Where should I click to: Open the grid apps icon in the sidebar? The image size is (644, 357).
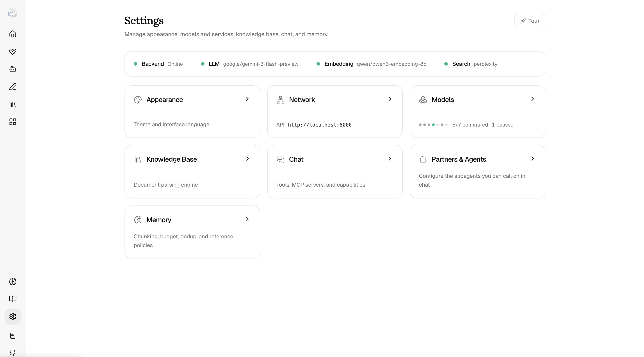[12, 121]
